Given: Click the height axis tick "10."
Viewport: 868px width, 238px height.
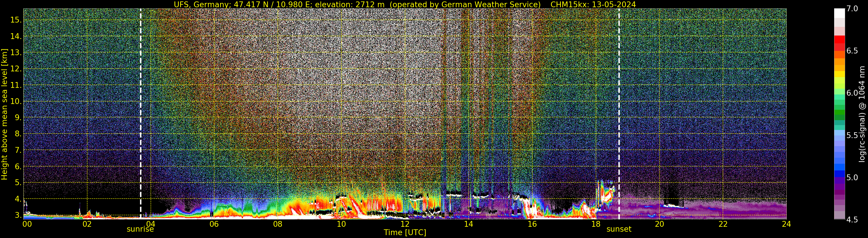Looking at the screenshot, I should coord(16,101).
